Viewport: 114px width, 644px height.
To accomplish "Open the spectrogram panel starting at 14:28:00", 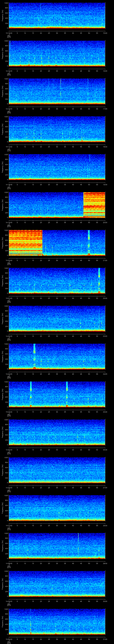I will 57,546.
